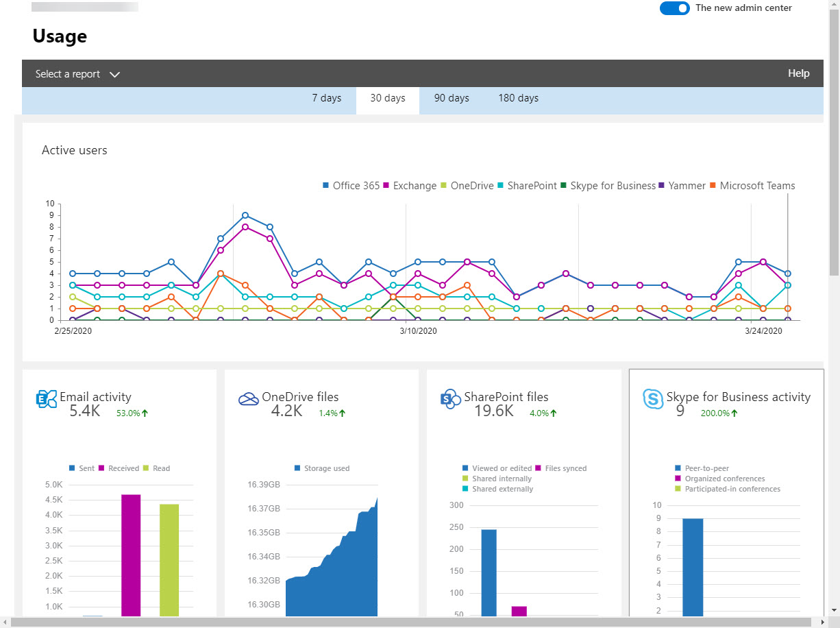Open the Skype for Business activity title
840x628 pixels.
pyautogui.click(x=739, y=397)
